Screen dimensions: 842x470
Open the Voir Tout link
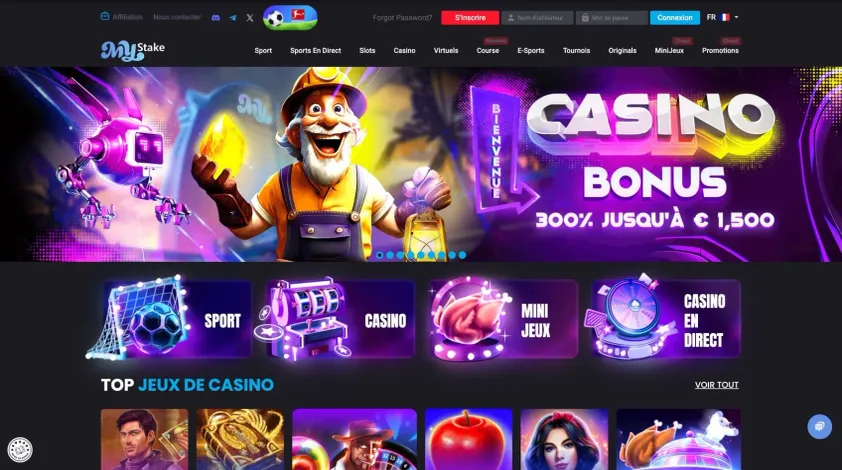(716, 385)
